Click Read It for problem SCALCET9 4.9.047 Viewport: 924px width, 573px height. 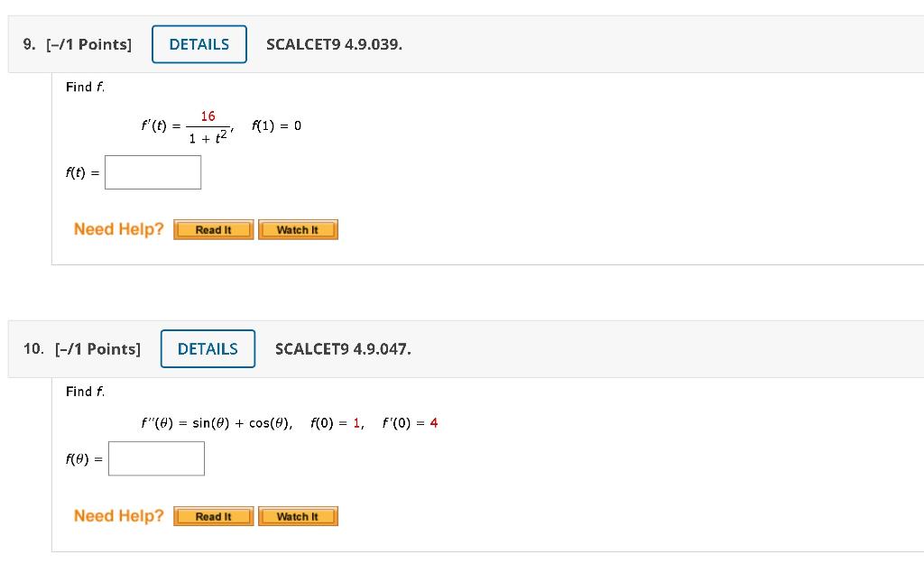pyautogui.click(x=213, y=516)
